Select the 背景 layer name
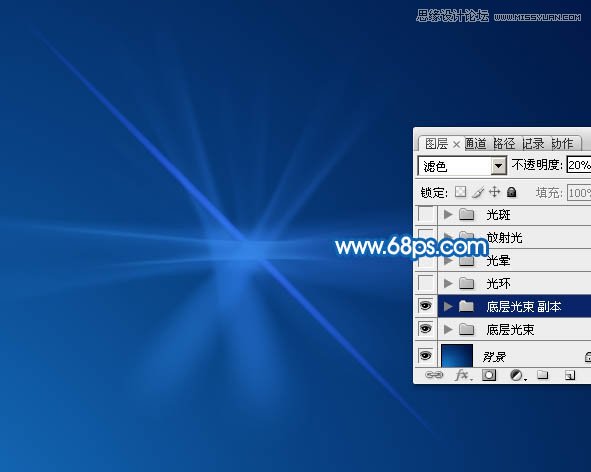Image resolution: width=591 pixels, height=472 pixels. (x=494, y=357)
